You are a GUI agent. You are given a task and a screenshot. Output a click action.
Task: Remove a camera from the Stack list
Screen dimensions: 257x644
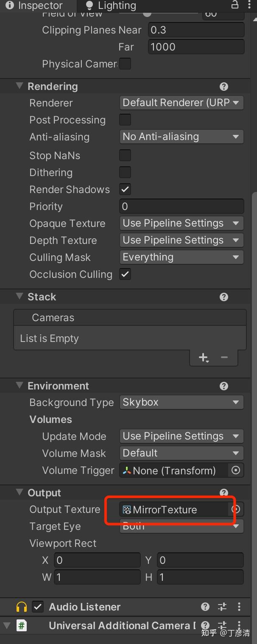(224, 358)
